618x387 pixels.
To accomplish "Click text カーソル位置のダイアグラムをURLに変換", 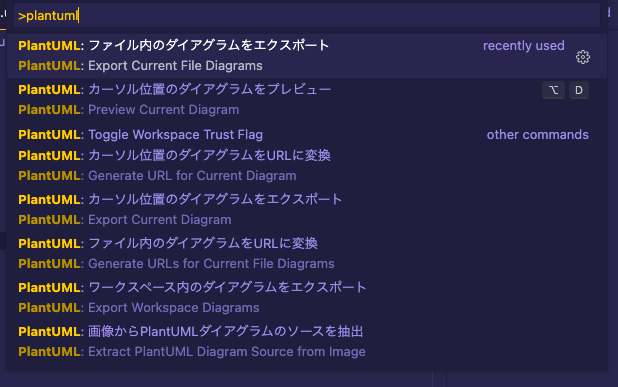I will tap(209, 155).
